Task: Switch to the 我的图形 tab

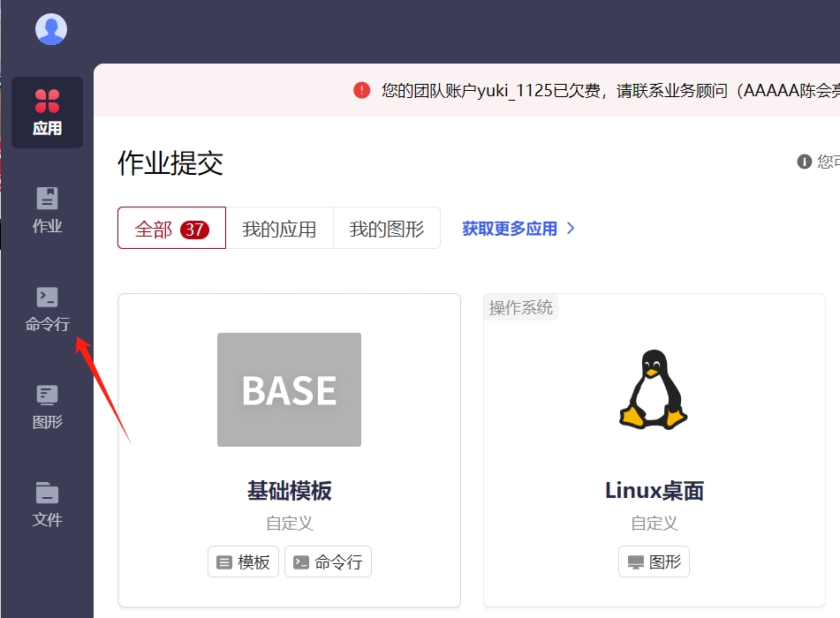Action: [x=386, y=229]
